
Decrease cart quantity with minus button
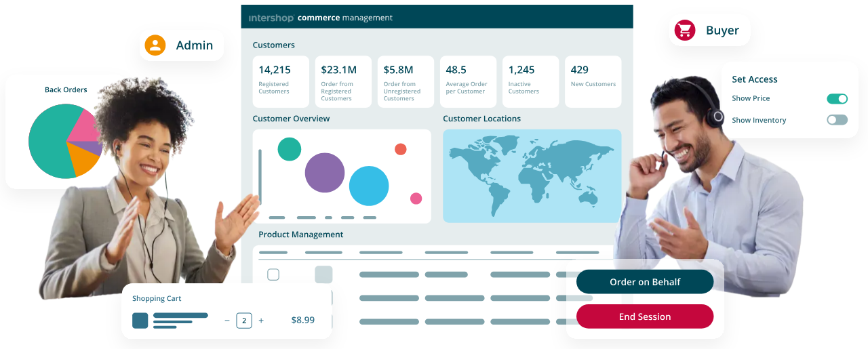pyautogui.click(x=227, y=321)
